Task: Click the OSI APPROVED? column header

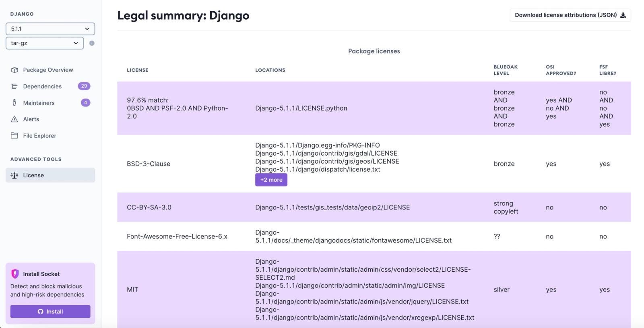Action: pos(561,70)
